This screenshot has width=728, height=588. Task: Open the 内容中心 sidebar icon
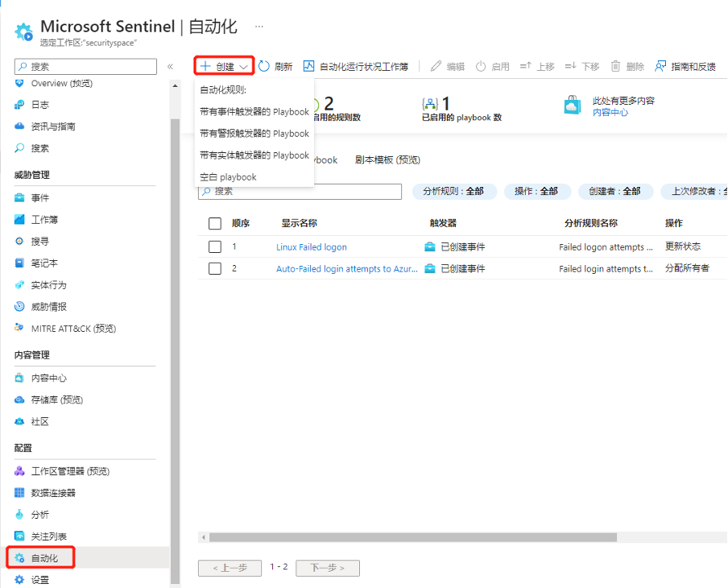(19, 378)
